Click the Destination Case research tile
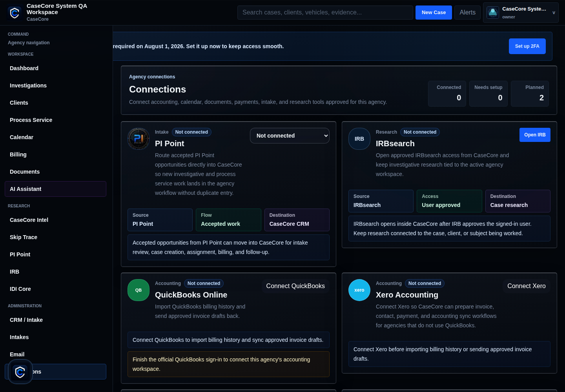Image resolution: width=565 pixels, height=392 pixels. click(518, 201)
